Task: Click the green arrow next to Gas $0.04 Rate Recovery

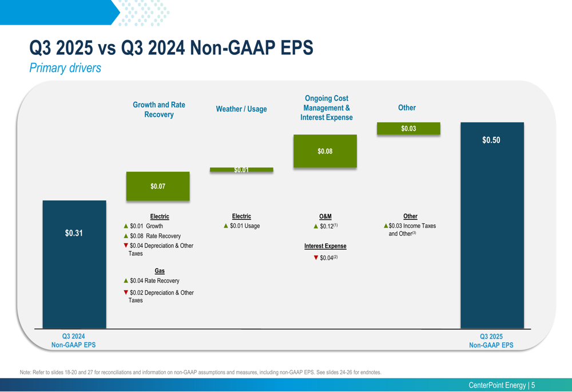Action: [x=126, y=280]
